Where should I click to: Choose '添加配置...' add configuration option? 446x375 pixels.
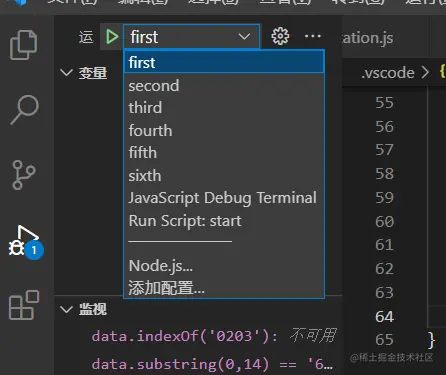(224, 287)
